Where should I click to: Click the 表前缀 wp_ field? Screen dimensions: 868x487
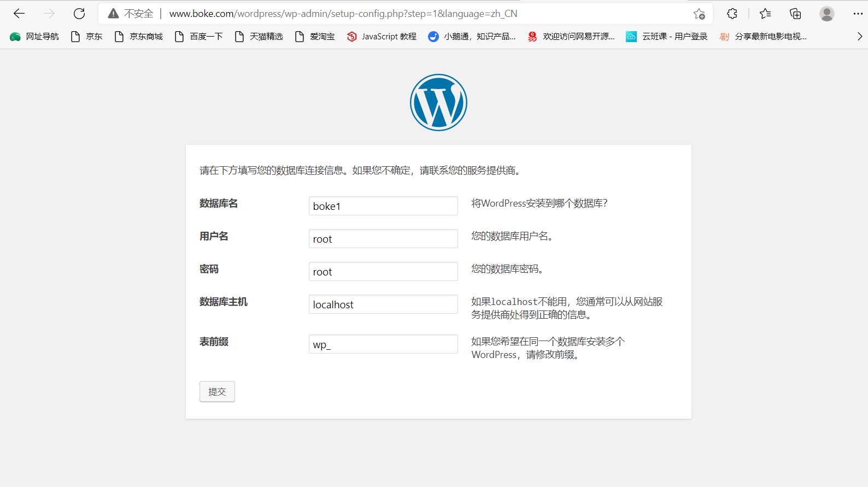coord(383,344)
